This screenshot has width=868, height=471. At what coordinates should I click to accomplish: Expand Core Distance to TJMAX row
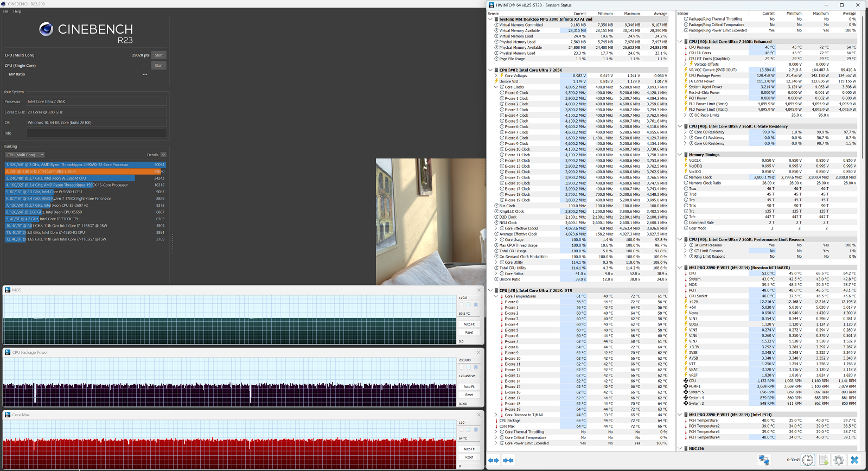[x=496, y=415]
